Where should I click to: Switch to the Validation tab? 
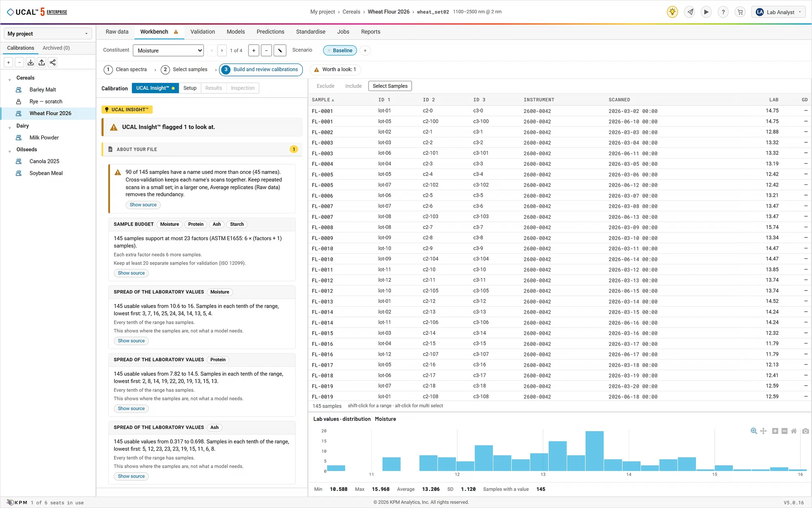pyautogui.click(x=203, y=32)
